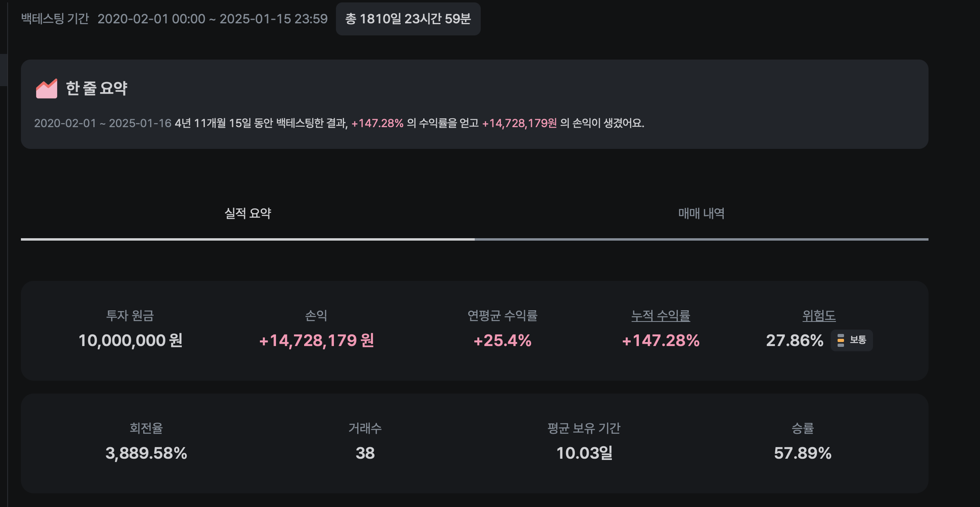Click the 10.03일 average holding period
Viewport: 980px width, 507px height.
[x=584, y=453]
